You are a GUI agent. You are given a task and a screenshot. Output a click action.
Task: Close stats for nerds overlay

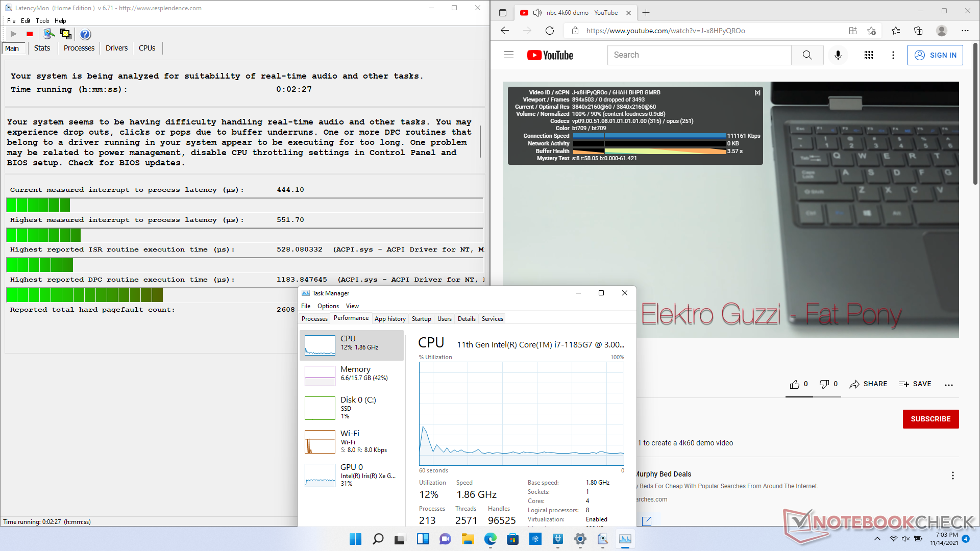point(757,92)
